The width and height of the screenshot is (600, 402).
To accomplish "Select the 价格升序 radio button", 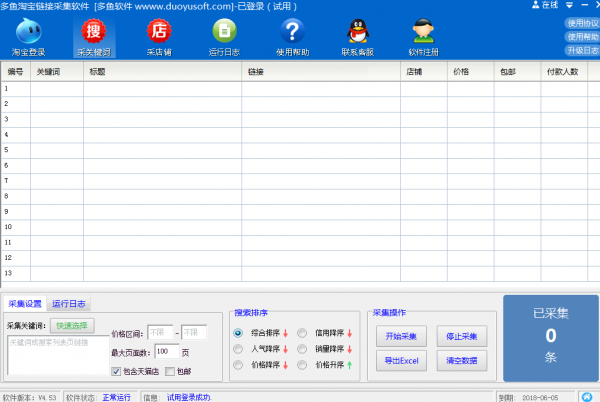I will click(302, 365).
